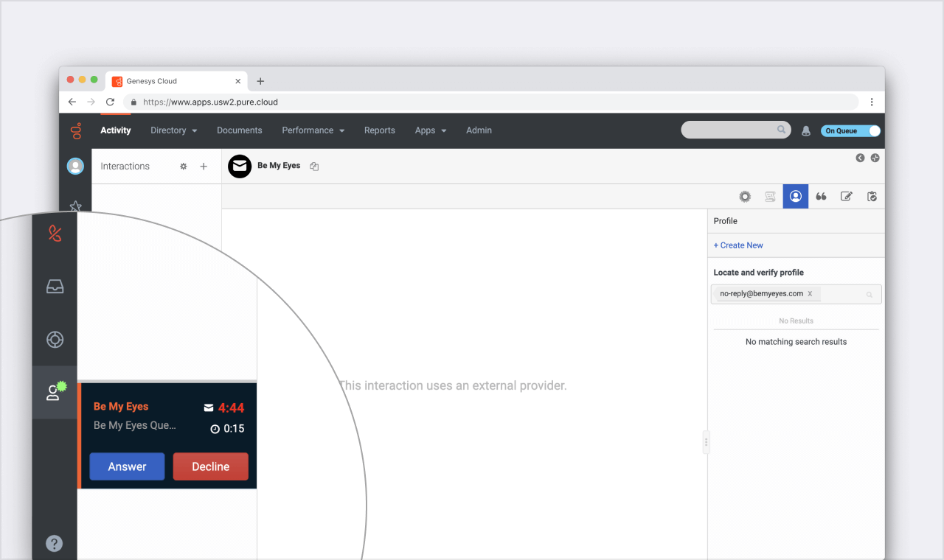This screenshot has width=944, height=560.
Task: Expand the Directory dropdown menu
Action: (x=174, y=130)
